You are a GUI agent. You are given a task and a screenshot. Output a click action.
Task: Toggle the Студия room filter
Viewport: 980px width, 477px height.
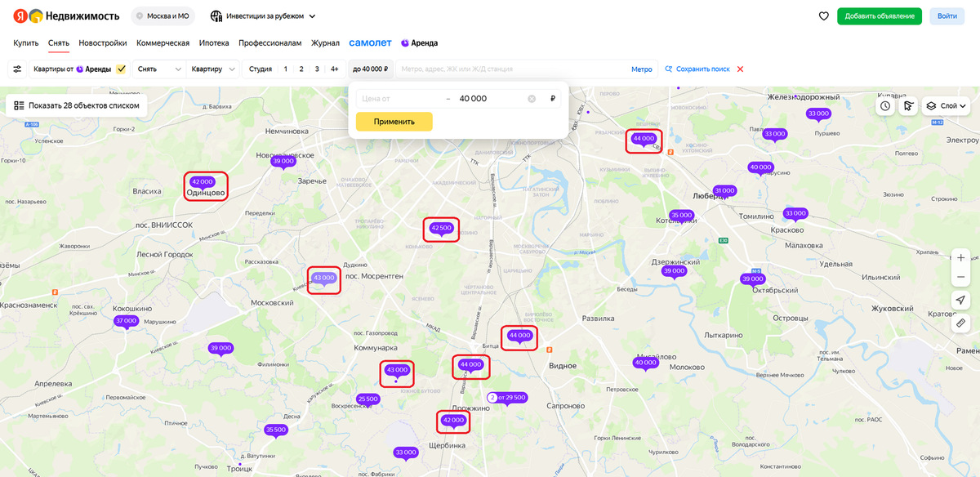tap(260, 69)
